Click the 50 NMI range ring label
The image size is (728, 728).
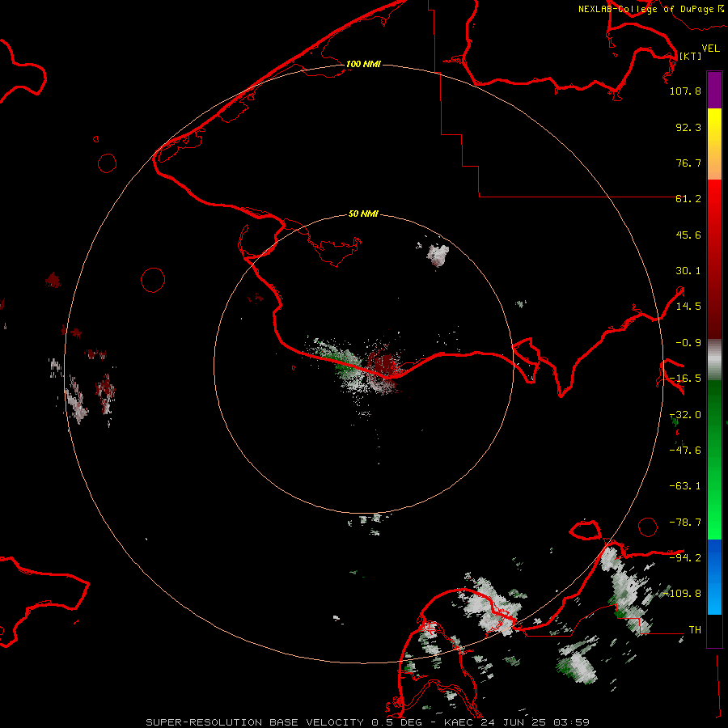[x=363, y=214]
